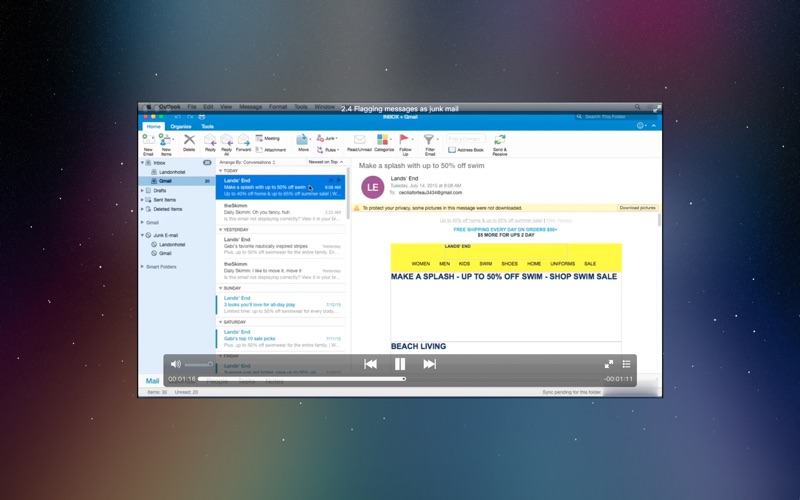
Task: Collapse the Inbox folder tree
Action: click(x=142, y=163)
